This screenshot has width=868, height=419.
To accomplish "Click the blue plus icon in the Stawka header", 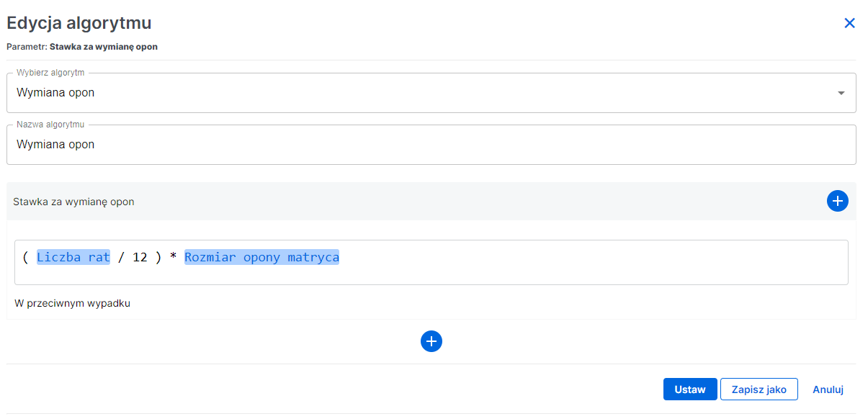I will 837,201.
